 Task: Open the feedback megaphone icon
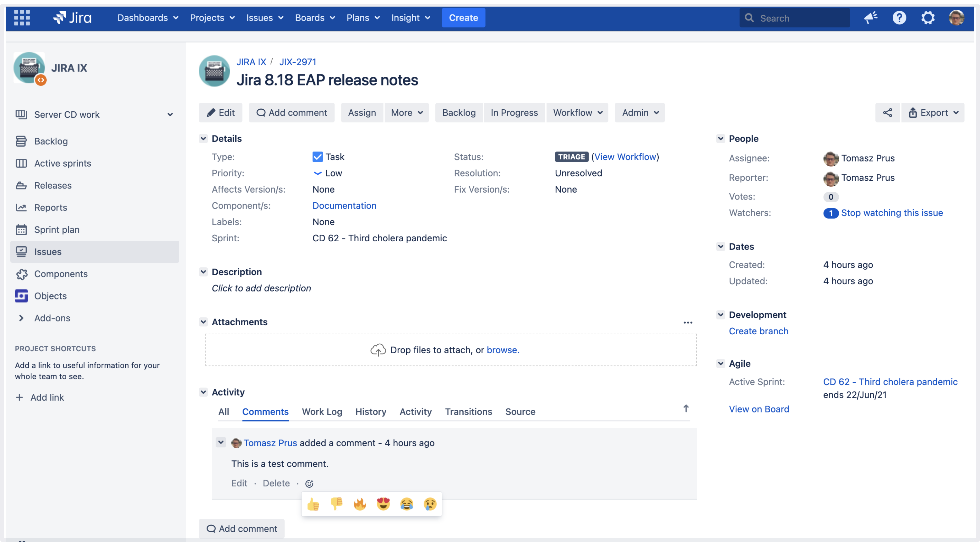click(870, 18)
